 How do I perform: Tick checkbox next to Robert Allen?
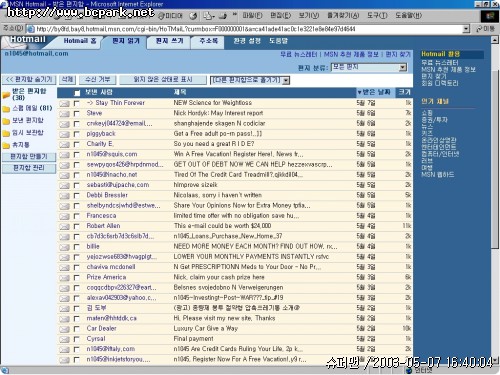coord(76,227)
